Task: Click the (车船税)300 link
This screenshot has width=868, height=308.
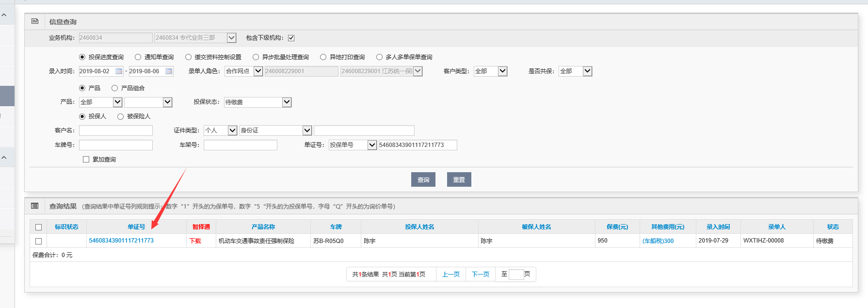Action: (658, 241)
